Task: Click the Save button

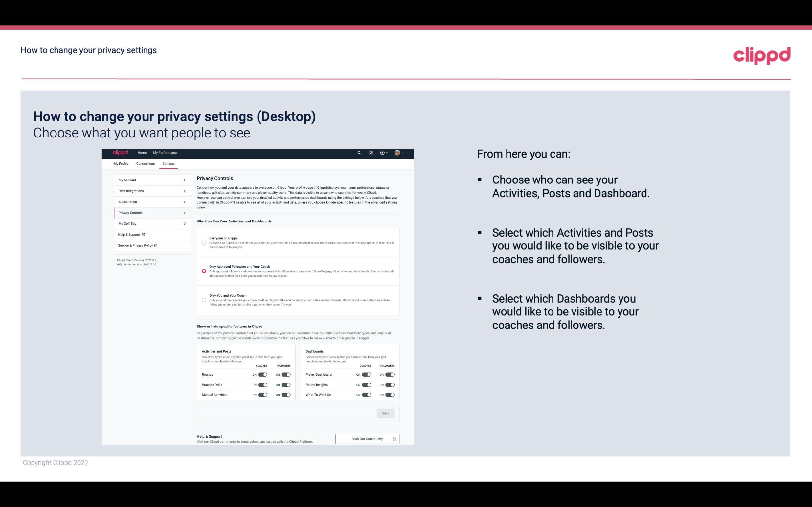Action: (x=386, y=413)
